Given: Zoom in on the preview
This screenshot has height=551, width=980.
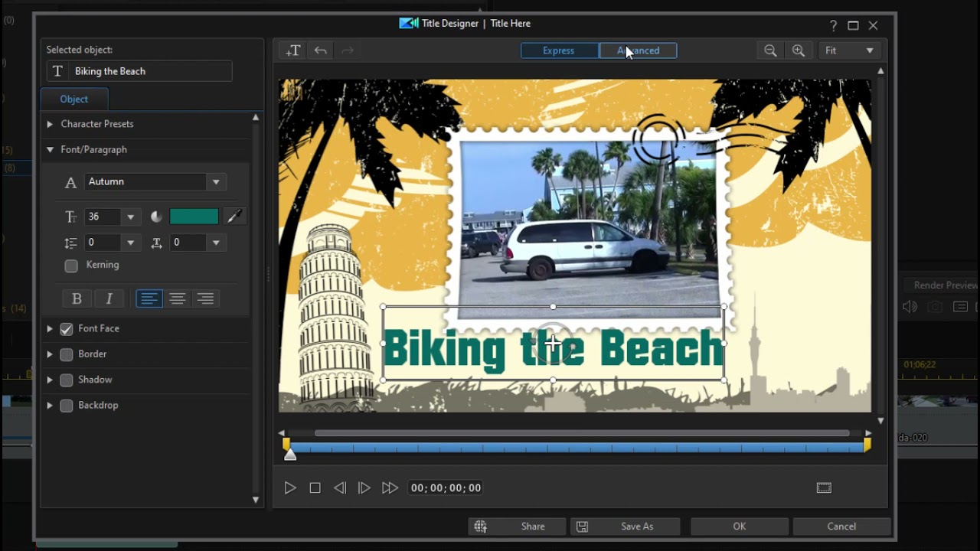Looking at the screenshot, I should (x=799, y=51).
